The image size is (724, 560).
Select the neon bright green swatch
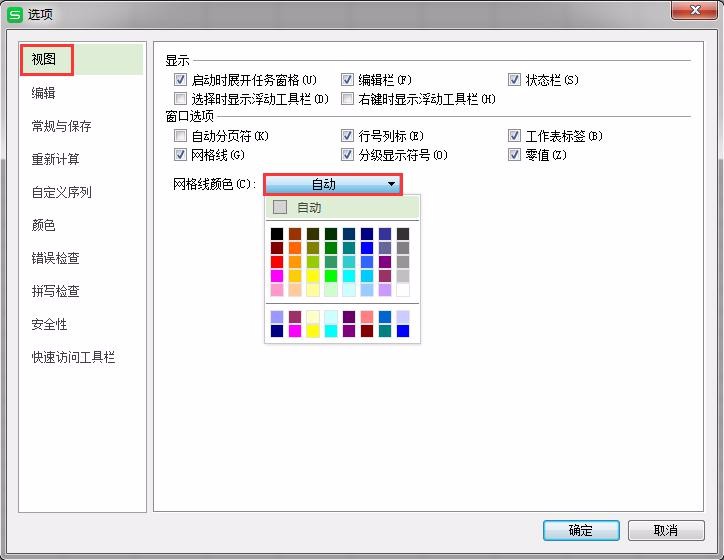pos(331,276)
